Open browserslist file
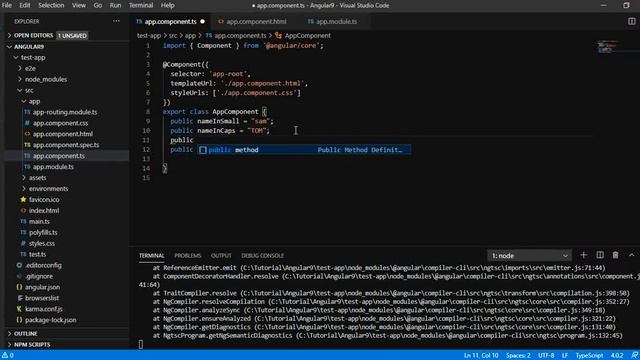640x360 pixels. click(42, 298)
